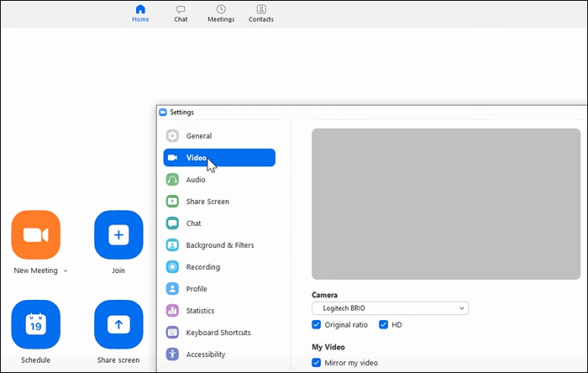This screenshot has width=588, height=373.
Task: Toggle the Original ratio checkbox
Action: pos(317,324)
